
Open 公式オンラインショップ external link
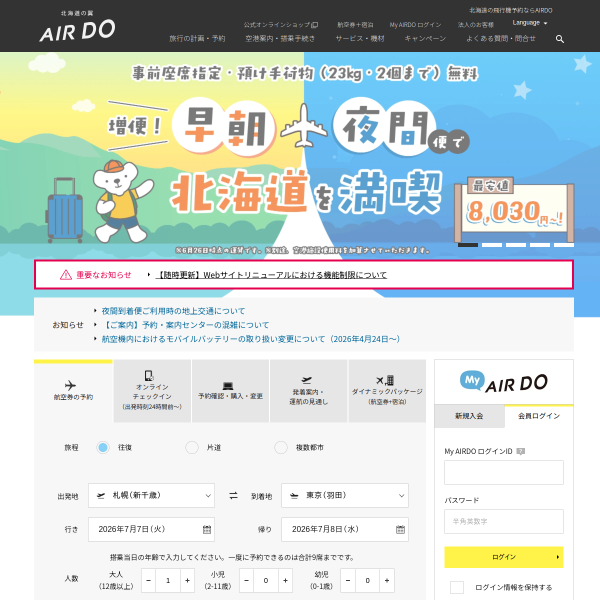click(x=281, y=25)
